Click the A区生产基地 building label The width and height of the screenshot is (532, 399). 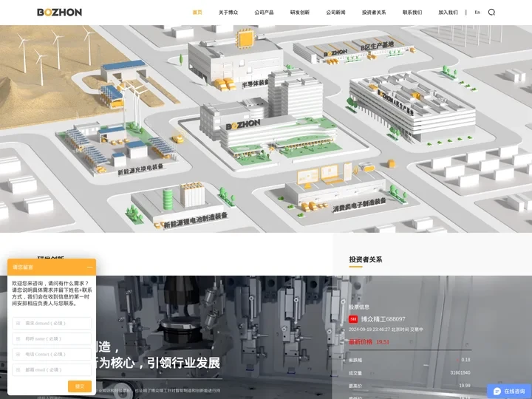(x=396, y=103)
